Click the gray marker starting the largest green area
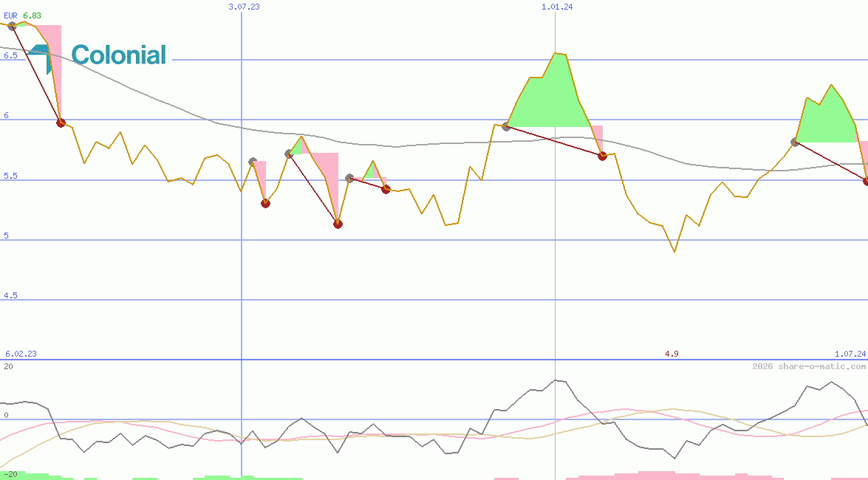Screen dimensions: 868x480 [x=506, y=126]
